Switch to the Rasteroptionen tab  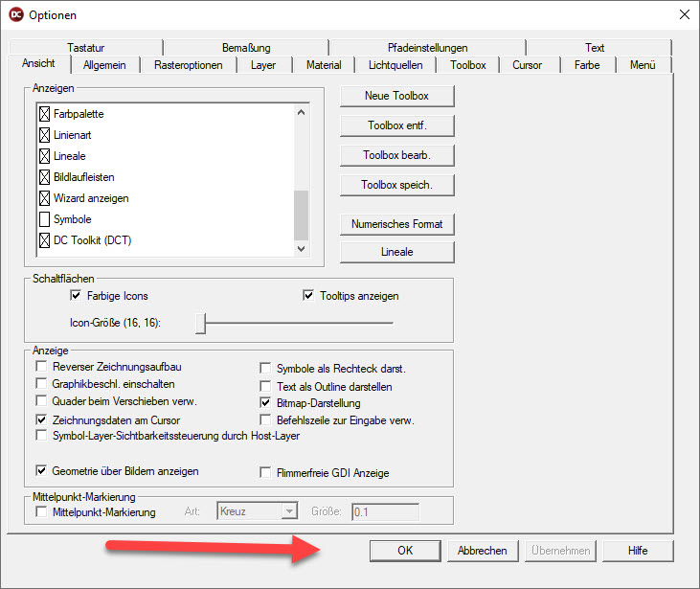point(189,65)
